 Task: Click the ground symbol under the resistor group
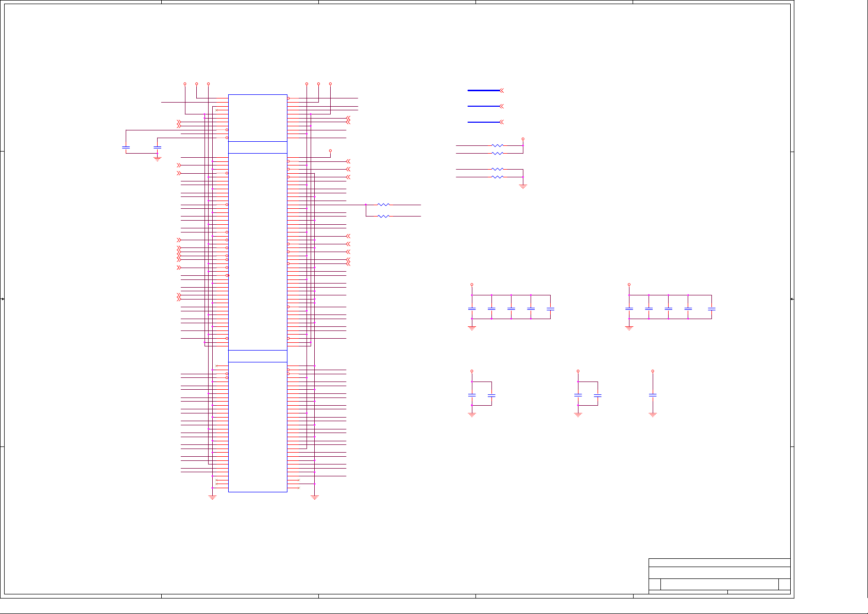click(523, 187)
